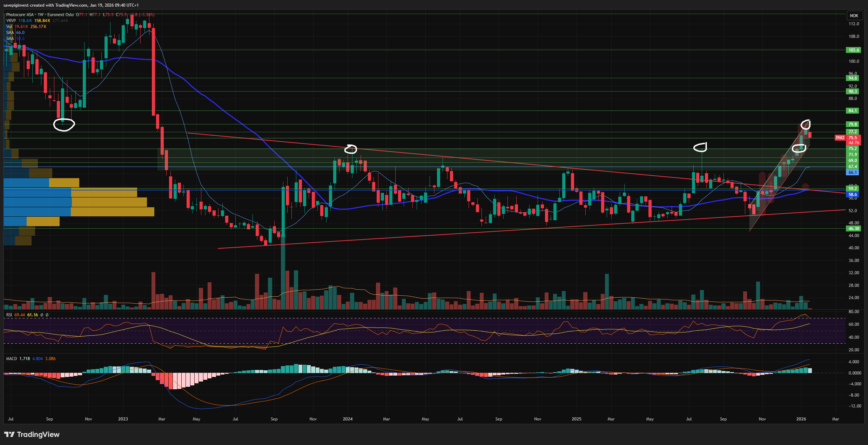Click the blue 58.6 SMA price label
The width and height of the screenshot is (868, 445).
point(853,195)
